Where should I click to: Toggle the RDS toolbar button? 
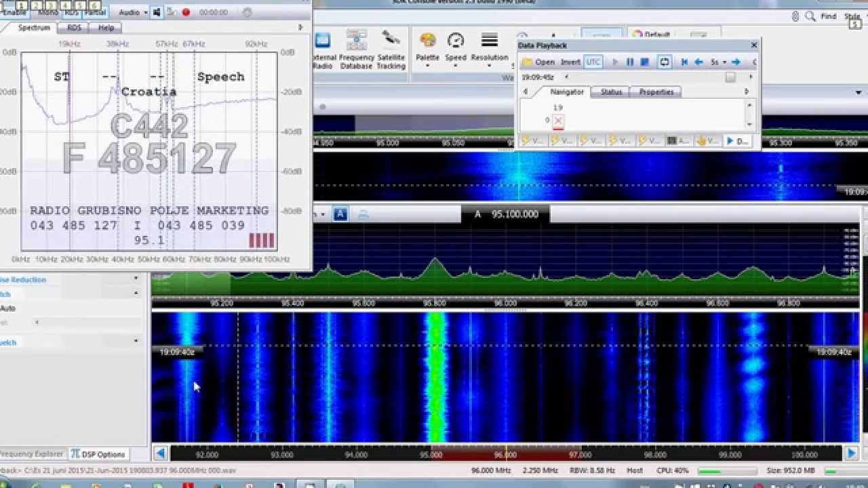coord(72,12)
